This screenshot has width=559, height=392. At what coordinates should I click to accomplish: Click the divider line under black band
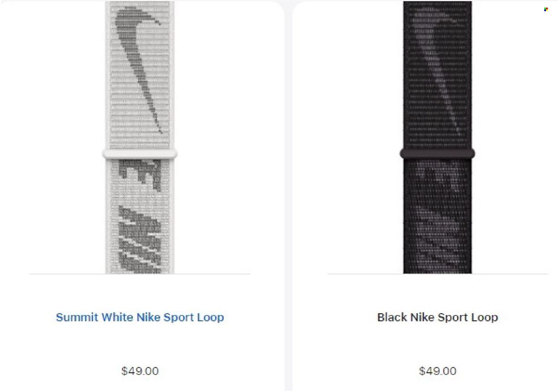437,274
